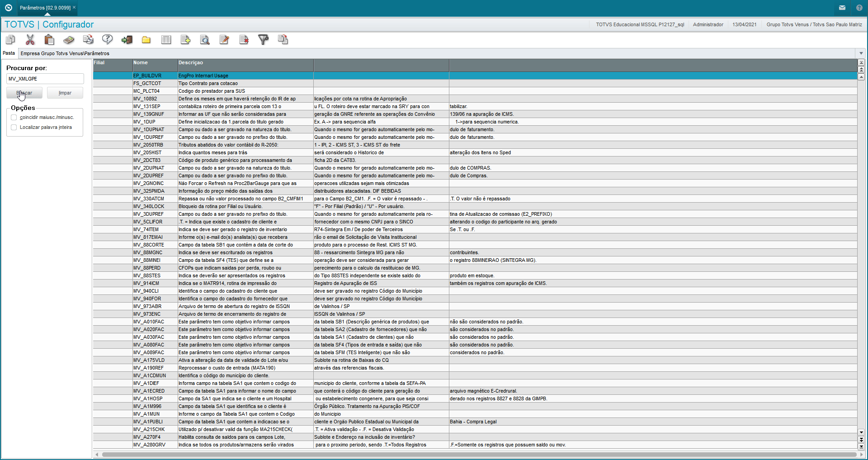
Task: Select the MV_5CLIFOR row
Action: point(475,222)
